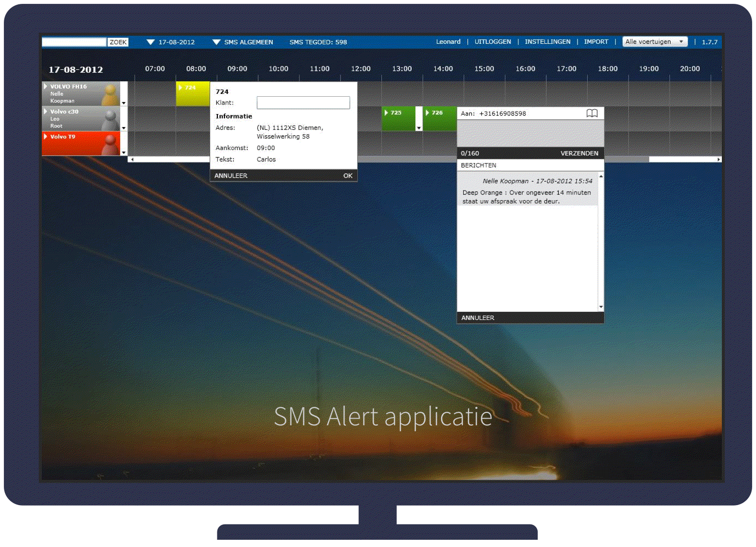756x547 pixels.
Task: Click the IMPORT menu item
Action: (x=596, y=42)
